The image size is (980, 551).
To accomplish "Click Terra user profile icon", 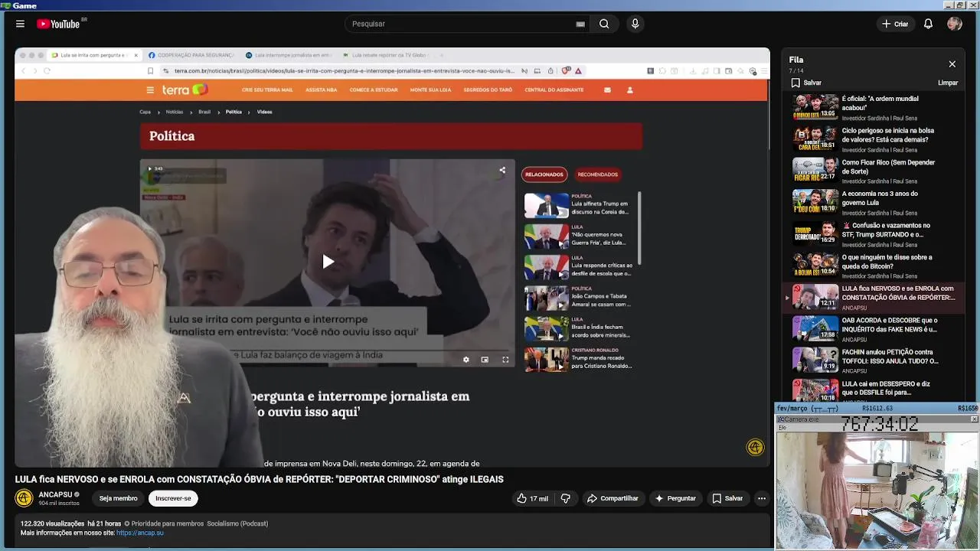I will point(630,90).
